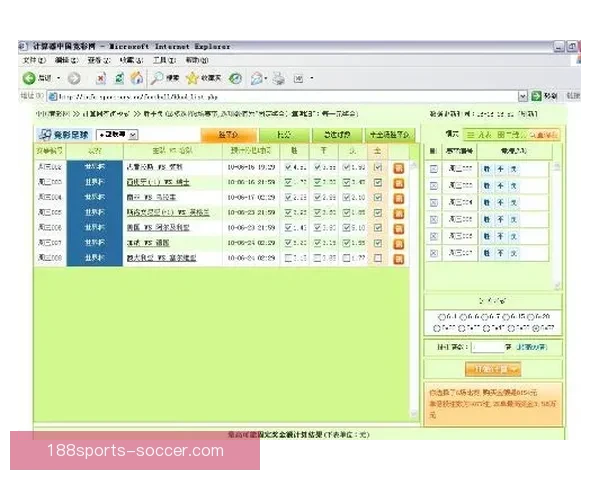
Task: Remove 周三007 from the selection panel
Action: [434, 253]
